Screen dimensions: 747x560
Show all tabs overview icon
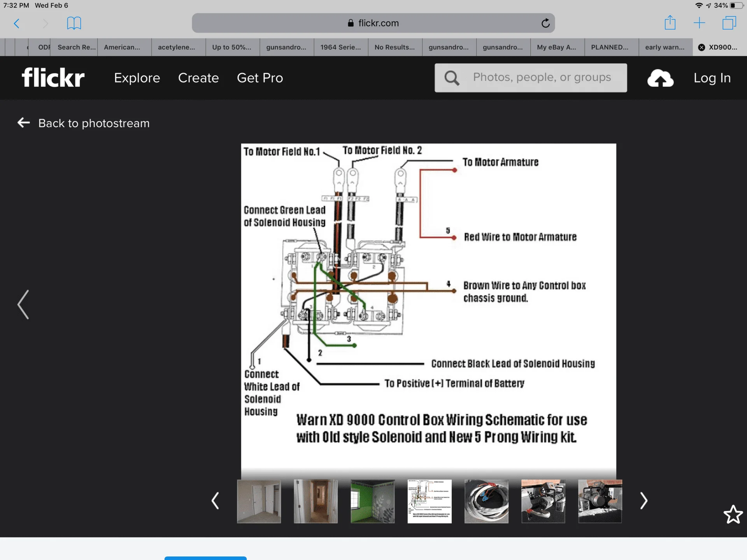[x=729, y=23]
